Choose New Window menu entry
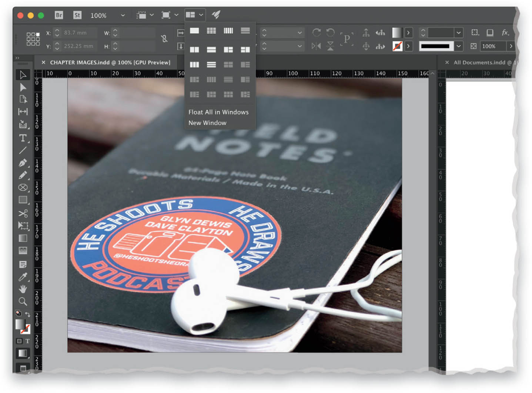 tap(207, 123)
